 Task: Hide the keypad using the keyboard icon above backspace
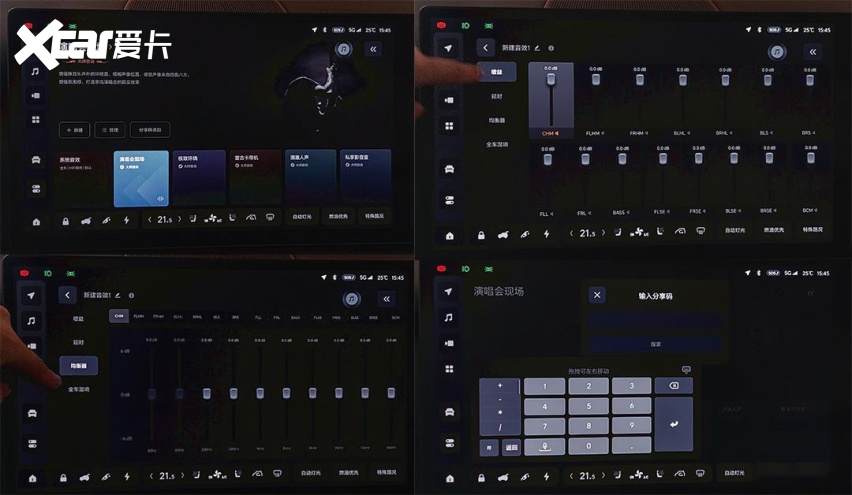tap(685, 370)
